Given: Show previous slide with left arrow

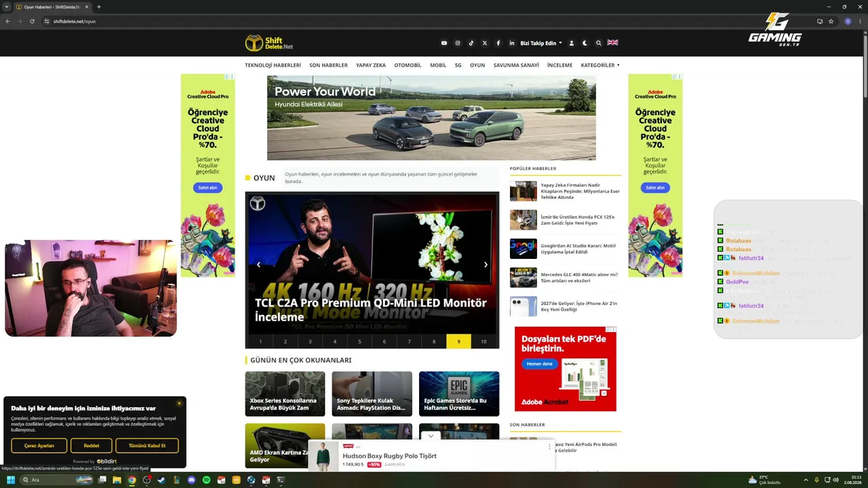Looking at the screenshot, I should pyautogui.click(x=258, y=264).
